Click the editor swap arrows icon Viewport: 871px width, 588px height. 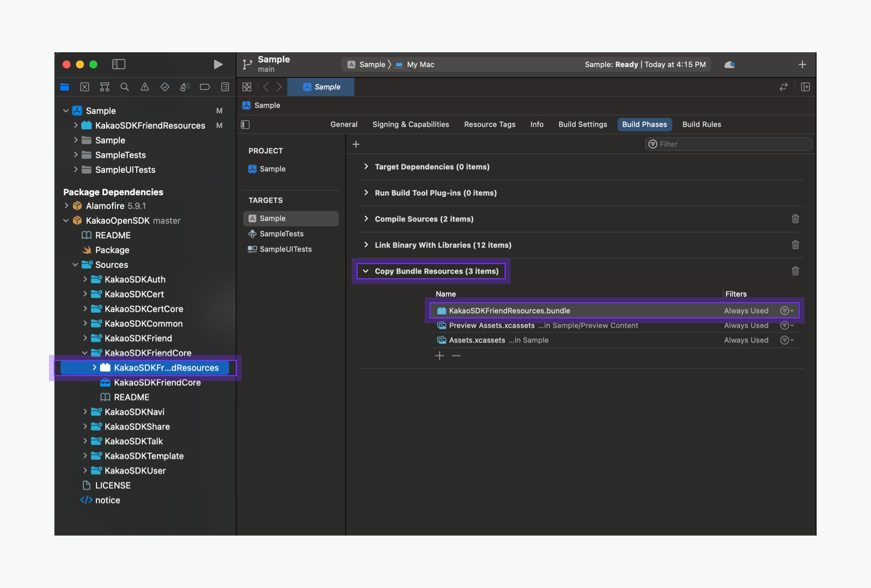coord(783,87)
